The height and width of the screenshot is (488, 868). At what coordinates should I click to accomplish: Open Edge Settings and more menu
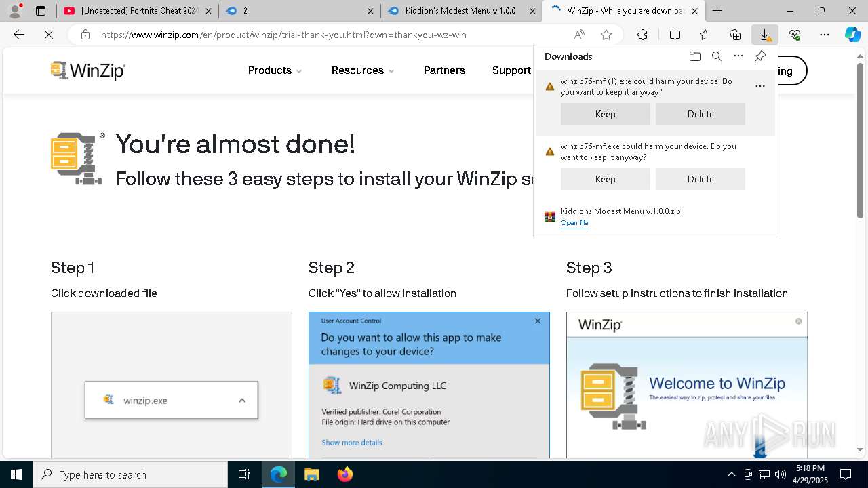point(825,35)
